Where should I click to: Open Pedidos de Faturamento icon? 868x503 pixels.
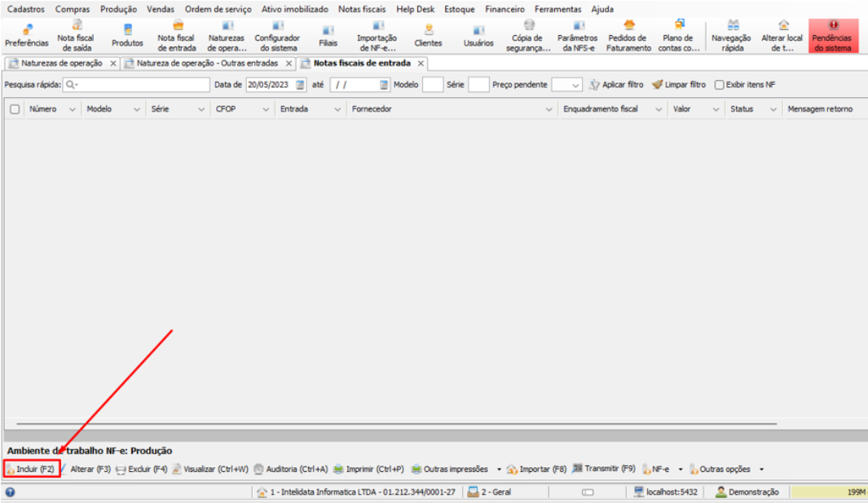[628, 35]
